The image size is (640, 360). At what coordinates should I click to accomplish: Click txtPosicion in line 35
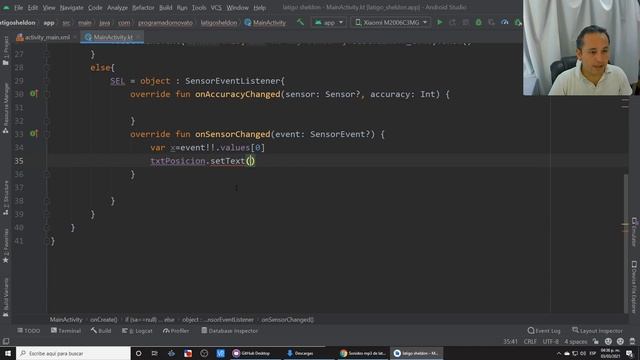click(x=178, y=161)
